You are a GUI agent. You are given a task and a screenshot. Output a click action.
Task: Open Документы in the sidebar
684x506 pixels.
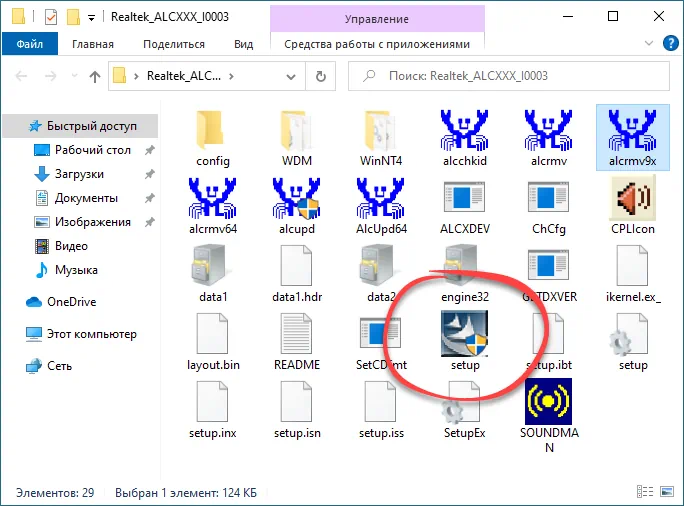pyautogui.click(x=86, y=198)
